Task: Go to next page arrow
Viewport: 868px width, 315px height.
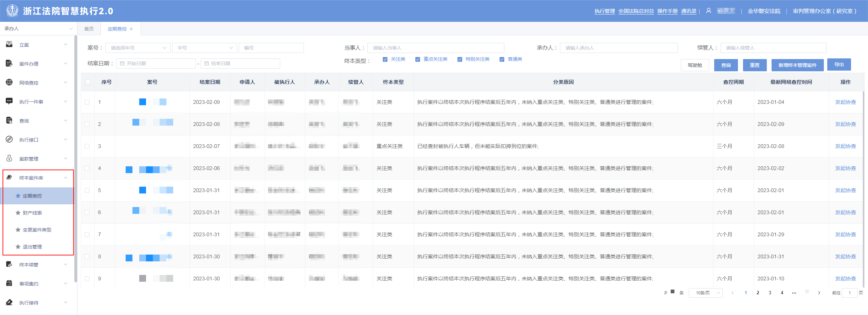Action: pos(819,293)
